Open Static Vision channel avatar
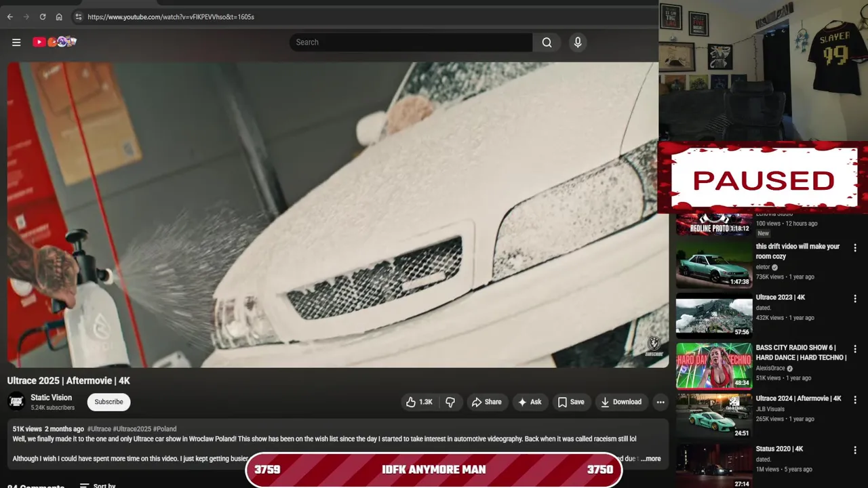 (x=16, y=402)
